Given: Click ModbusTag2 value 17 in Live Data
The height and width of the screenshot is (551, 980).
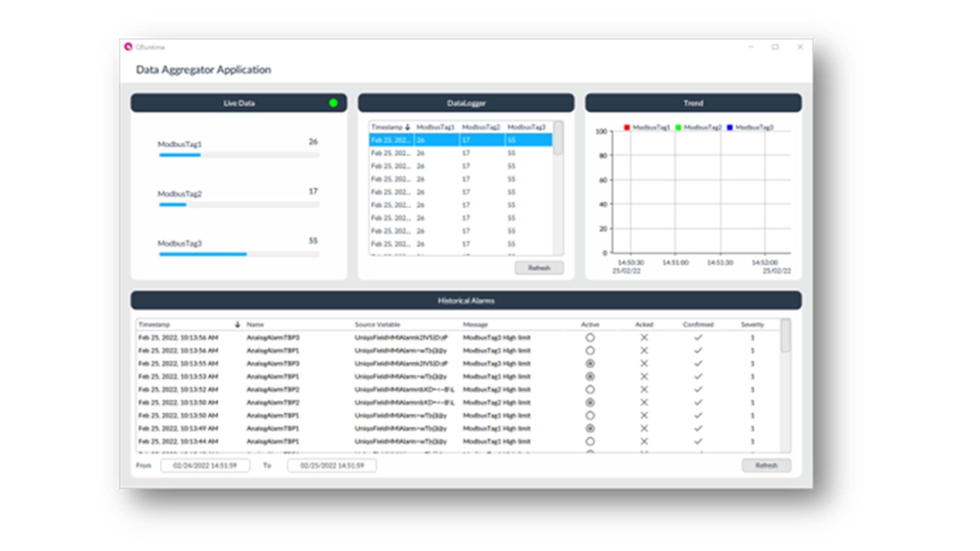Looking at the screenshot, I should coord(313,191).
